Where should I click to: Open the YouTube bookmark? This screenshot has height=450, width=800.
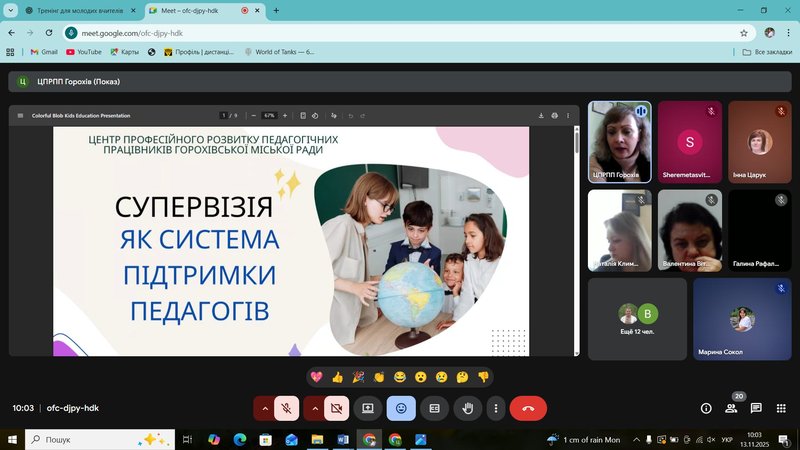coord(84,52)
